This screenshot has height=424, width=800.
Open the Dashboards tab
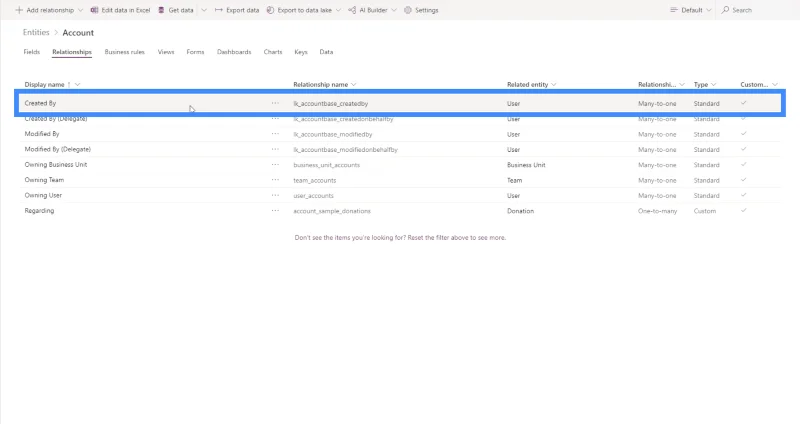pos(234,52)
